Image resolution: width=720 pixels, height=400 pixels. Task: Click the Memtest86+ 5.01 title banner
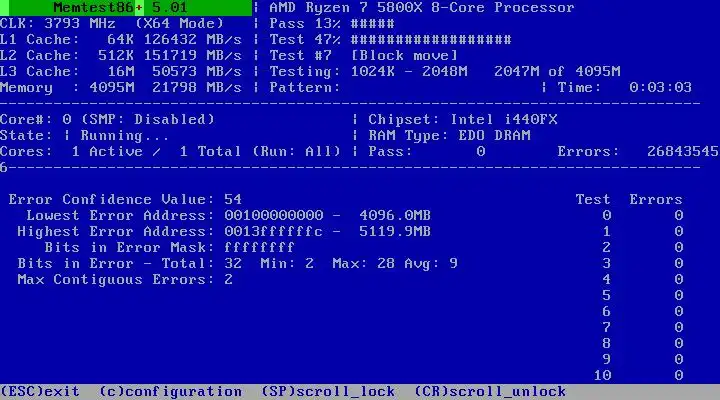tap(126, 8)
